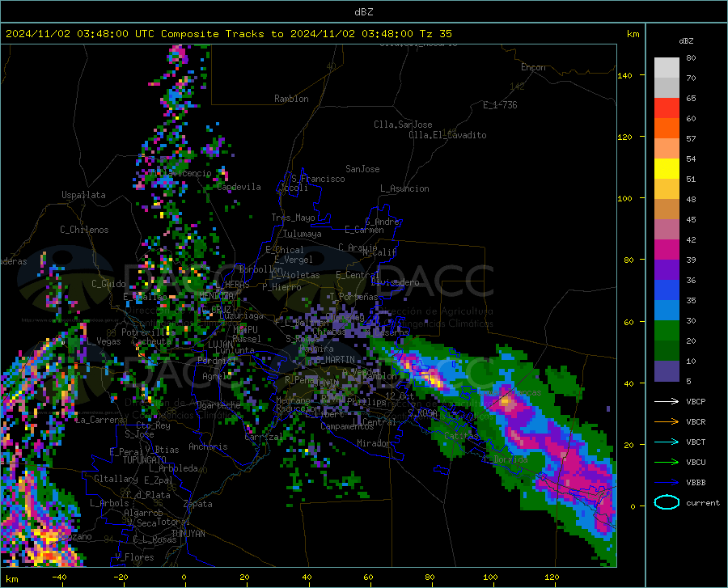Click the S_Francisco map label
The height and width of the screenshot is (588, 728).
[x=318, y=179]
